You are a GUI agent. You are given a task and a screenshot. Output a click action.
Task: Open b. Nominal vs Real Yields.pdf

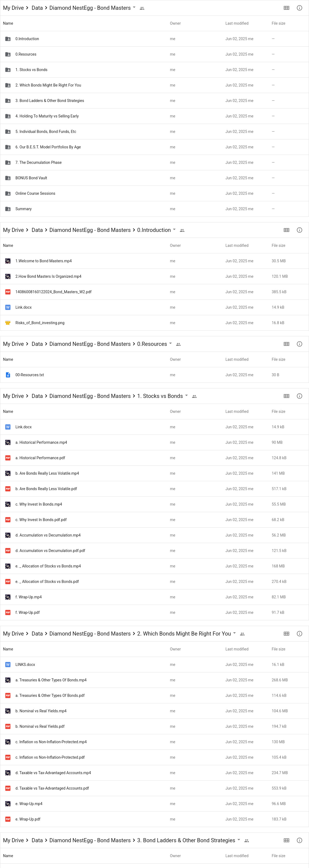[154, 726]
